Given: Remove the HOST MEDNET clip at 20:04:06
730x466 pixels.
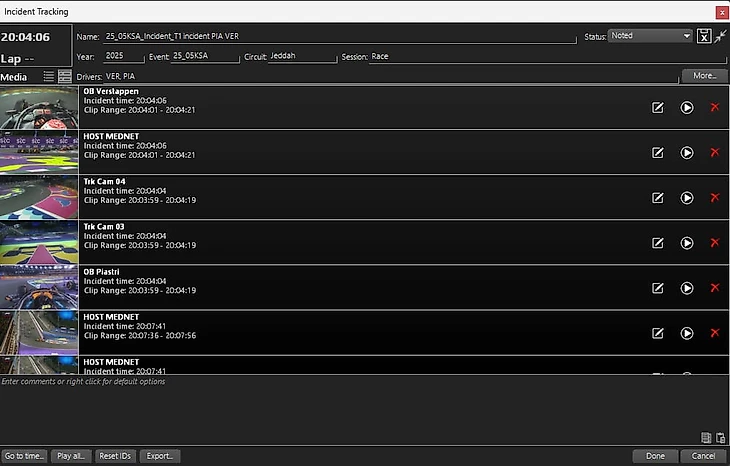Looking at the screenshot, I should click(715, 153).
